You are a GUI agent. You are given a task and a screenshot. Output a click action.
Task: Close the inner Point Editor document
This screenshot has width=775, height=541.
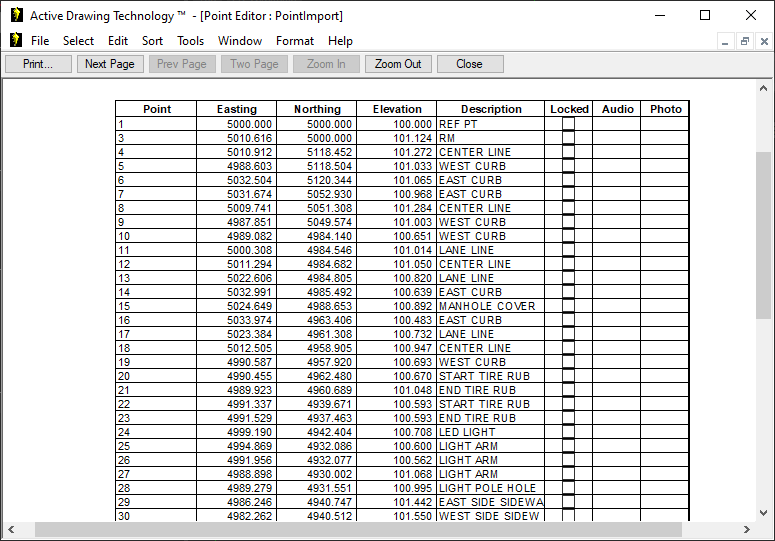[x=764, y=41]
